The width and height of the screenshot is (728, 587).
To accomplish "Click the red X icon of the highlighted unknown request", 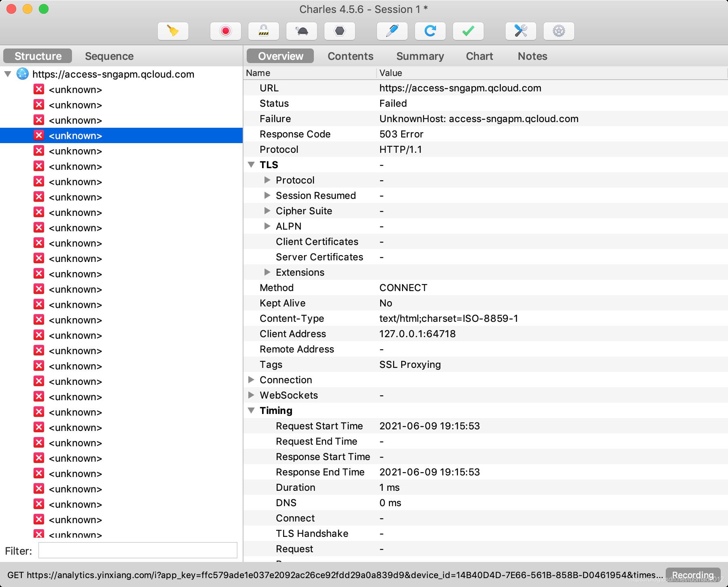I will click(x=39, y=135).
